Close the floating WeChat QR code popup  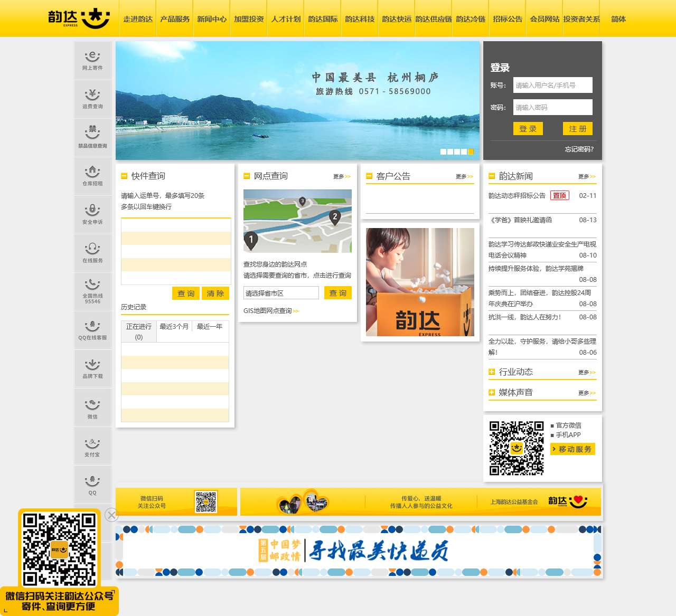(x=111, y=515)
